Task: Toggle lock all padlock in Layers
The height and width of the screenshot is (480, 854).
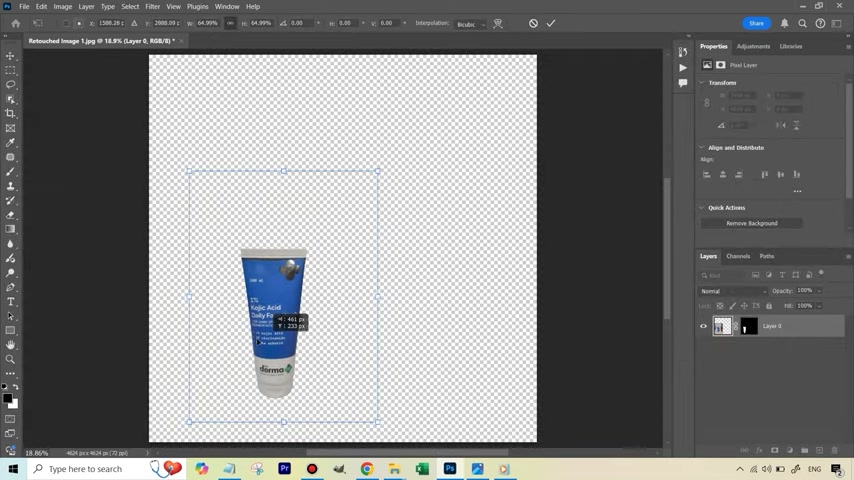Action: [769, 306]
